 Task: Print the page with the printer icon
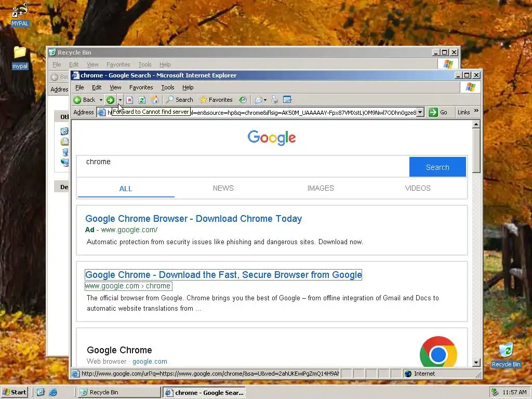(x=274, y=100)
